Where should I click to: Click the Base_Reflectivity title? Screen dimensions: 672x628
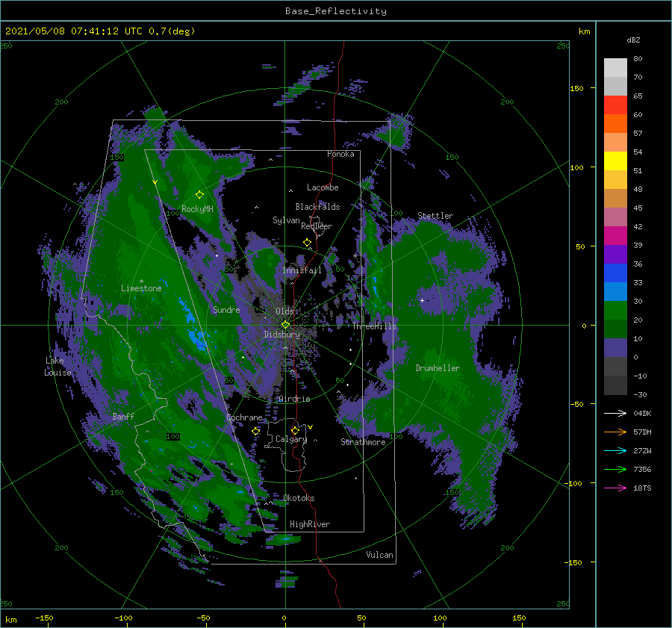[335, 11]
